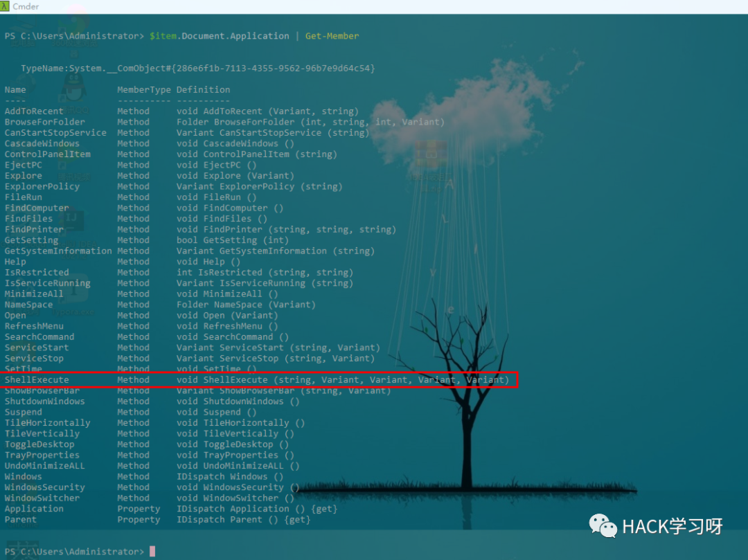Select the CanStartStopService method name

55,132
